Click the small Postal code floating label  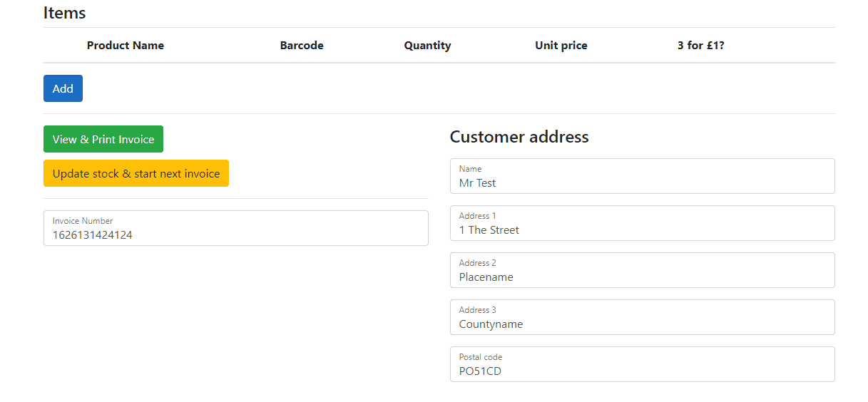click(481, 357)
